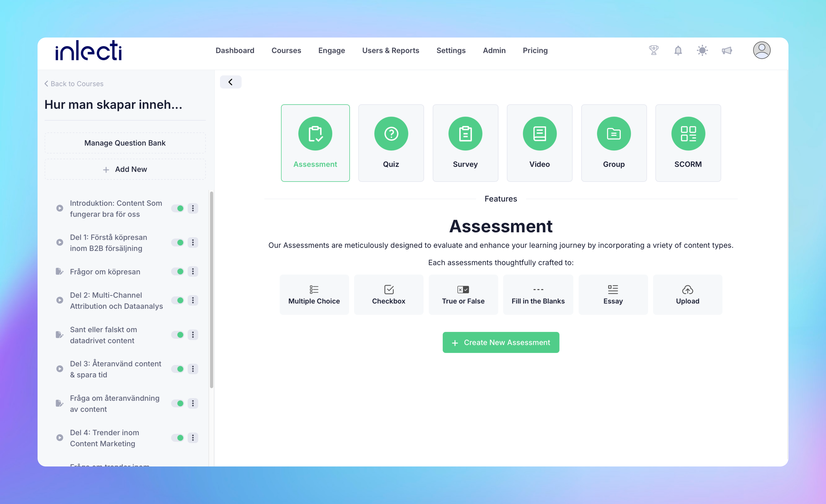Pick the Upload question type icon
826x504 pixels.
click(687, 290)
